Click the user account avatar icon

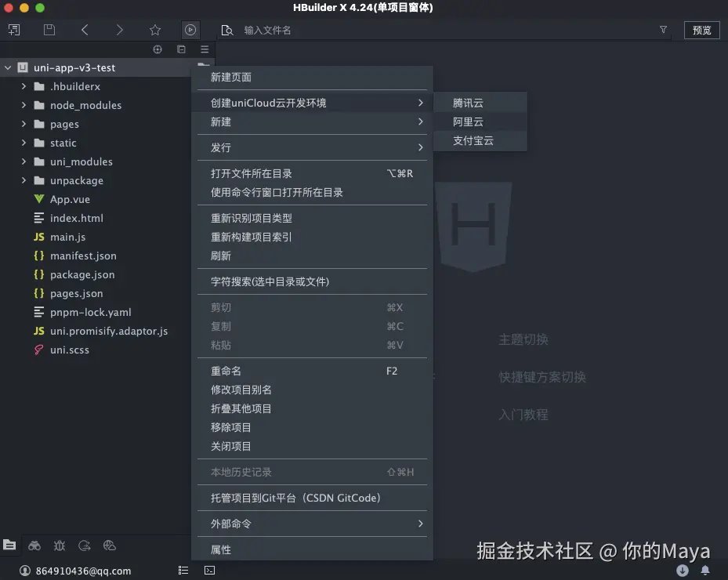click(x=25, y=571)
